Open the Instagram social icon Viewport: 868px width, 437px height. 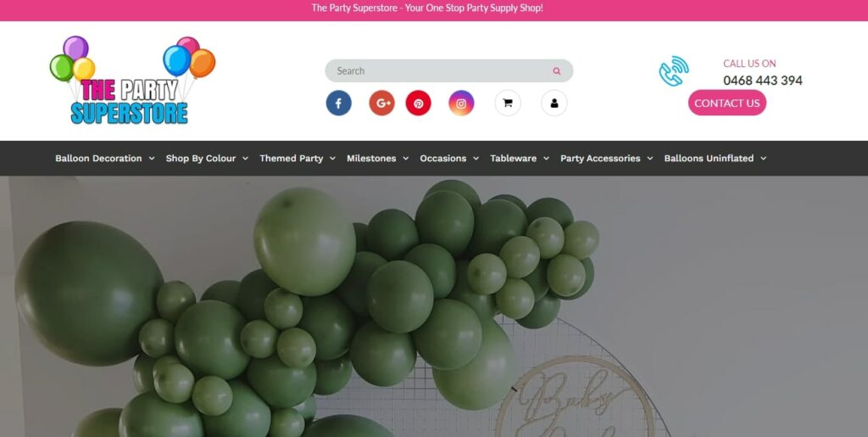click(461, 103)
